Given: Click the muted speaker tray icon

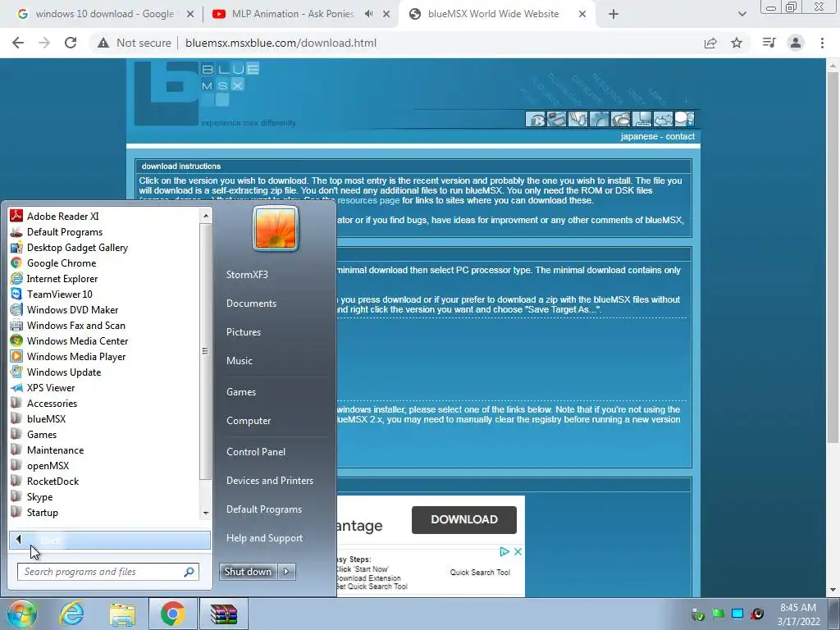Looking at the screenshot, I should tap(757, 614).
